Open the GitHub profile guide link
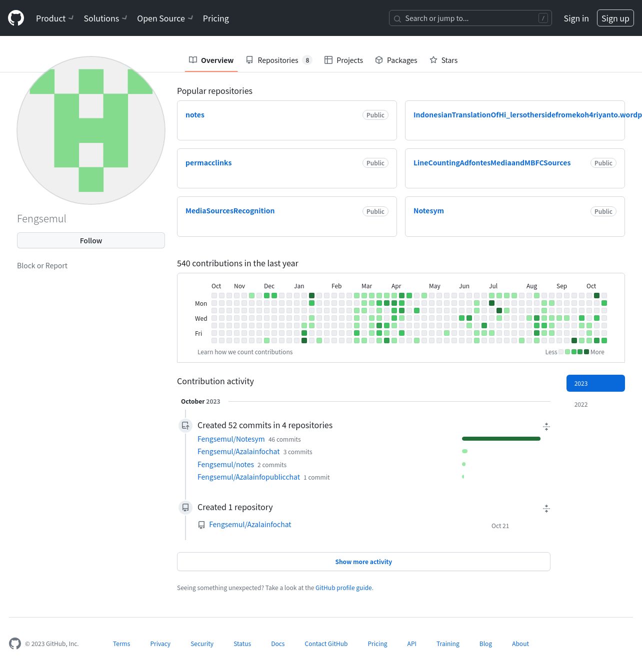Viewport: 642px width, 672px height. [343, 588]
